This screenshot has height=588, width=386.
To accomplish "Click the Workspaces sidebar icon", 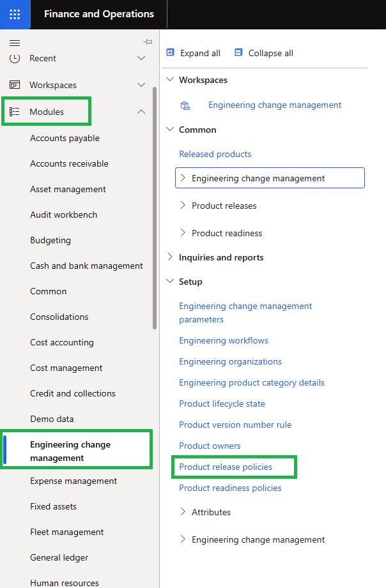I will (13, 84).
